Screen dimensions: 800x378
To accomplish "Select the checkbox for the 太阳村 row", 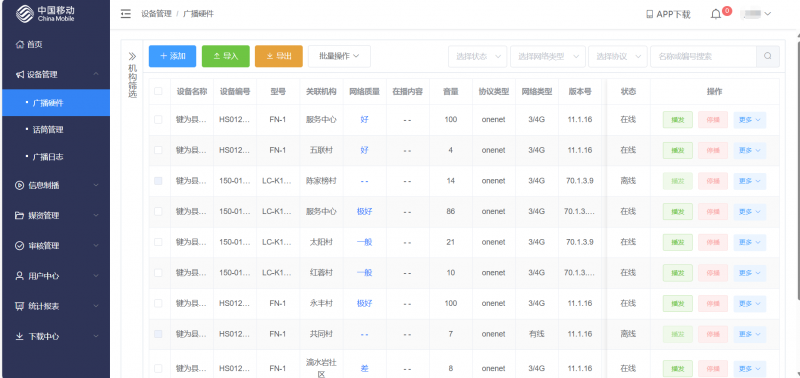I will click(158, 242).
